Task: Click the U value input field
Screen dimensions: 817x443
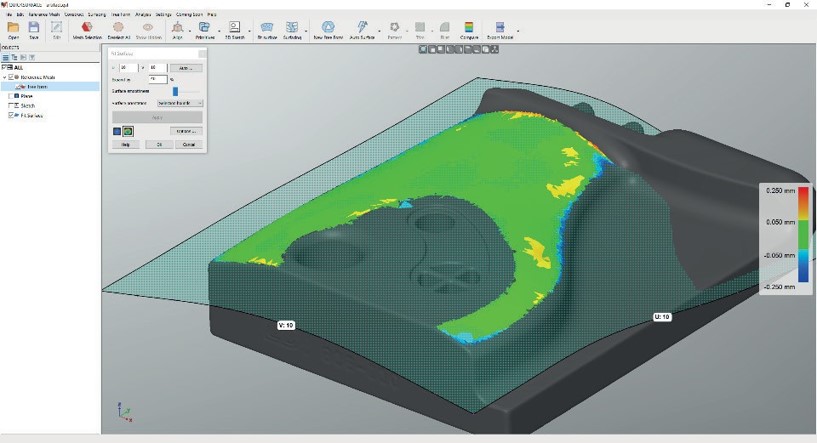Action: coord(128,68)
